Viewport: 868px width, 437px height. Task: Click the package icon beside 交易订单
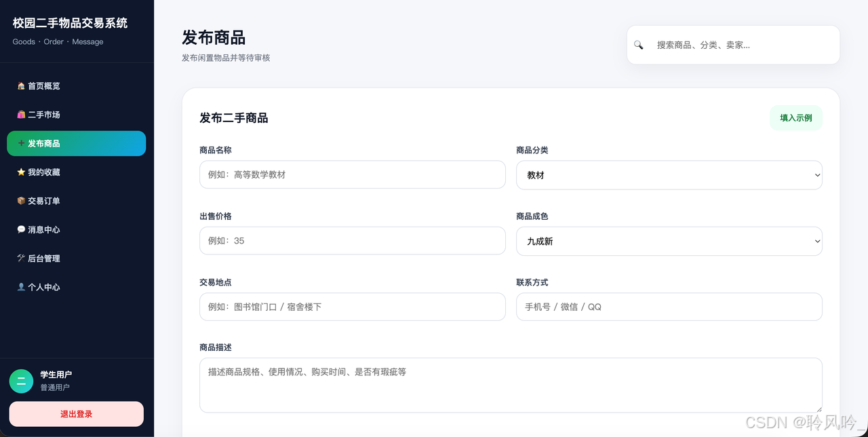21,201
